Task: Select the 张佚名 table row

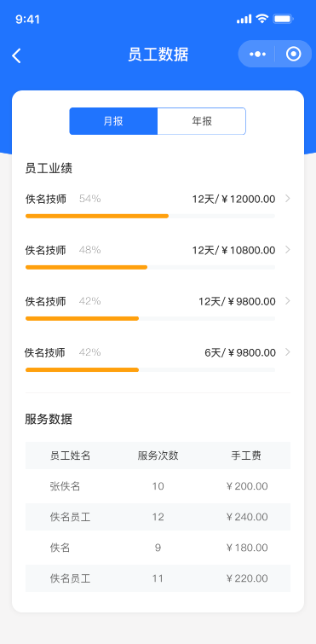Action: pos(158,486)
